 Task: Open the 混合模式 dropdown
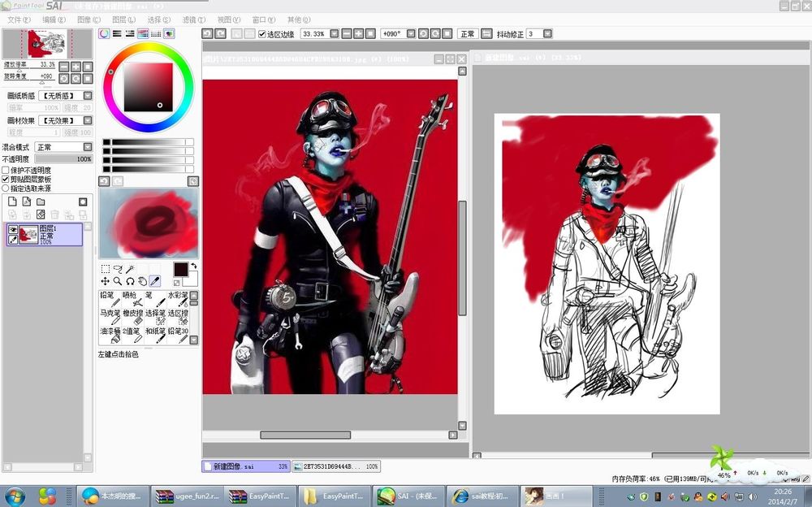[88, 147]
